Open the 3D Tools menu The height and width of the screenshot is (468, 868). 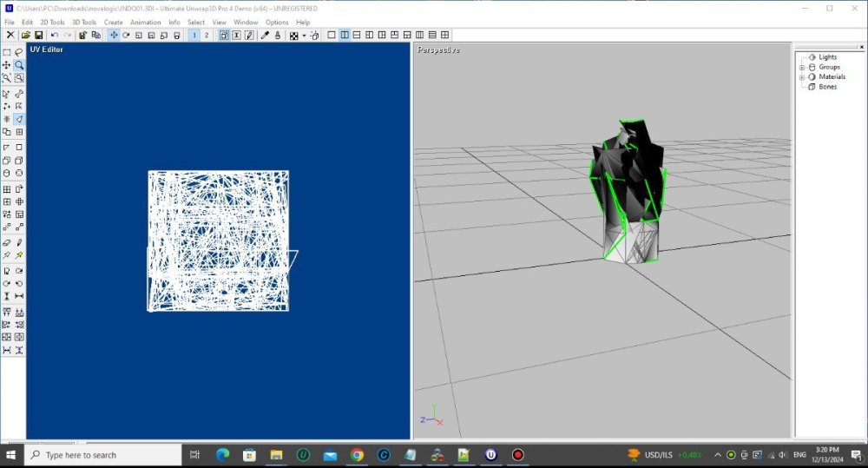[84, 22]
